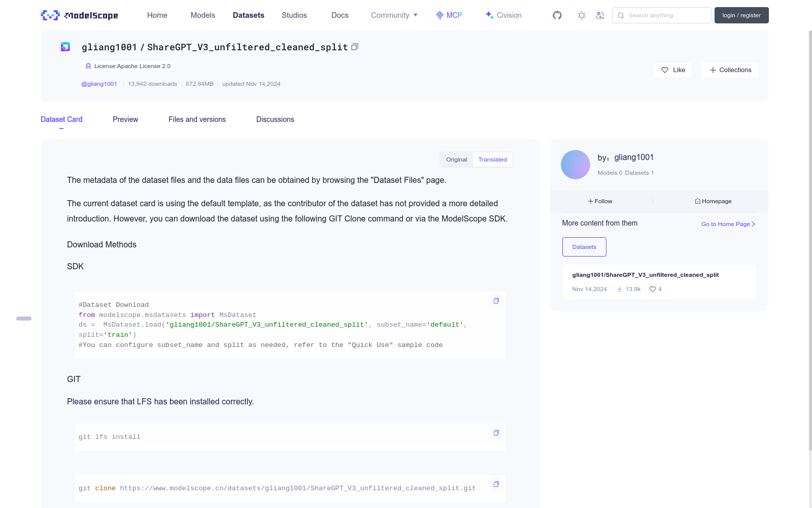Viewport: 812px width, 508px height.
Task: Open the MCP page
Action: [449, 15]
